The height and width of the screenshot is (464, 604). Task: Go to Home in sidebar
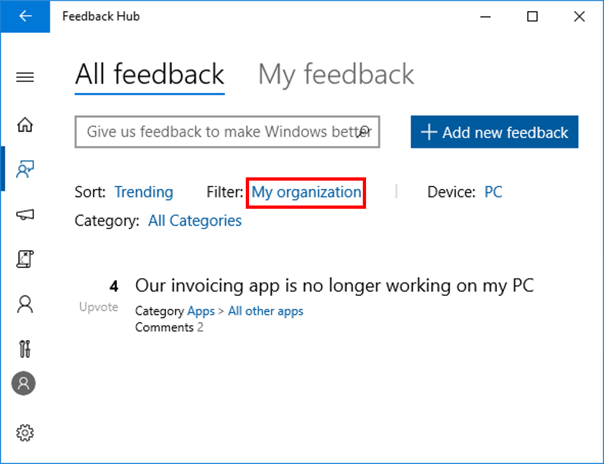click(25, 125)
